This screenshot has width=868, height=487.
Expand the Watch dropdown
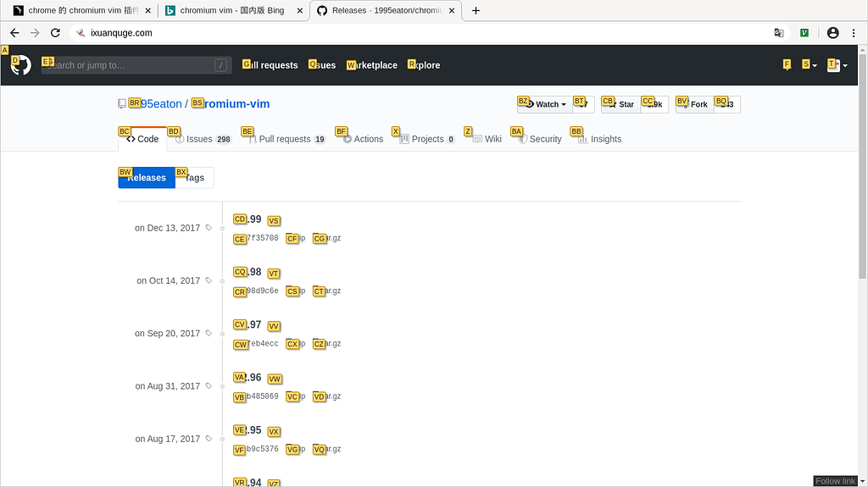545,104
